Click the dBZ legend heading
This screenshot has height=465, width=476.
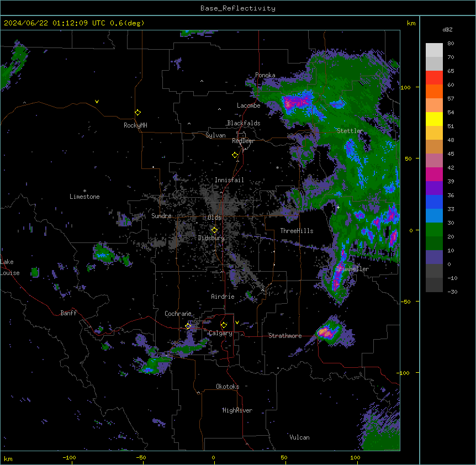(447, 30)
